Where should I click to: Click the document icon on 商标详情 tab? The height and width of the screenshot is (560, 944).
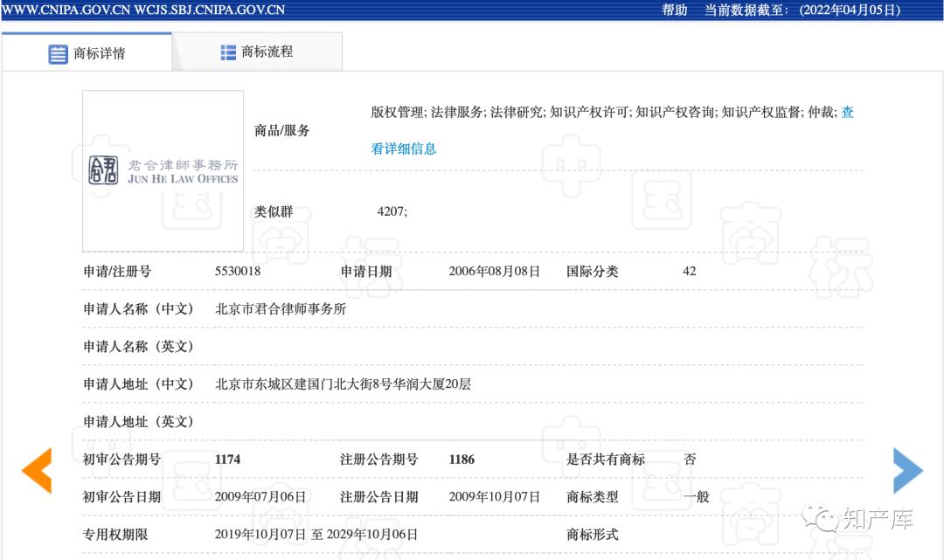pos(58,53)
